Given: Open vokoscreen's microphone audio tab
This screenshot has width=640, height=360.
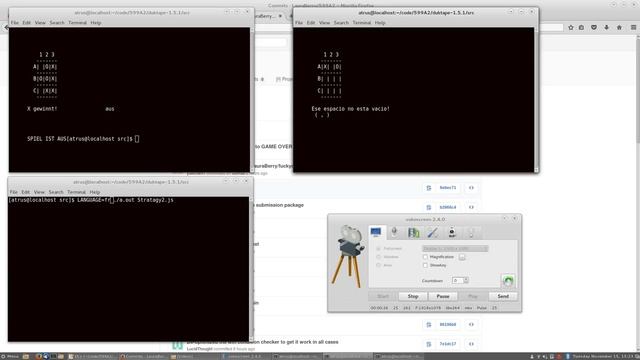Looking at the screenshot, I should [394, 232].
